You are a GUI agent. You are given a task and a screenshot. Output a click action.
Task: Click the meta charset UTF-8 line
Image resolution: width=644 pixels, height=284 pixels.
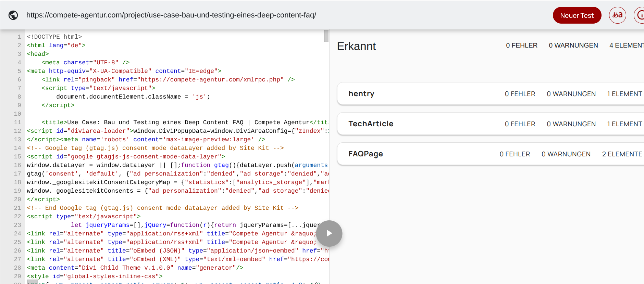click(86, 62)
